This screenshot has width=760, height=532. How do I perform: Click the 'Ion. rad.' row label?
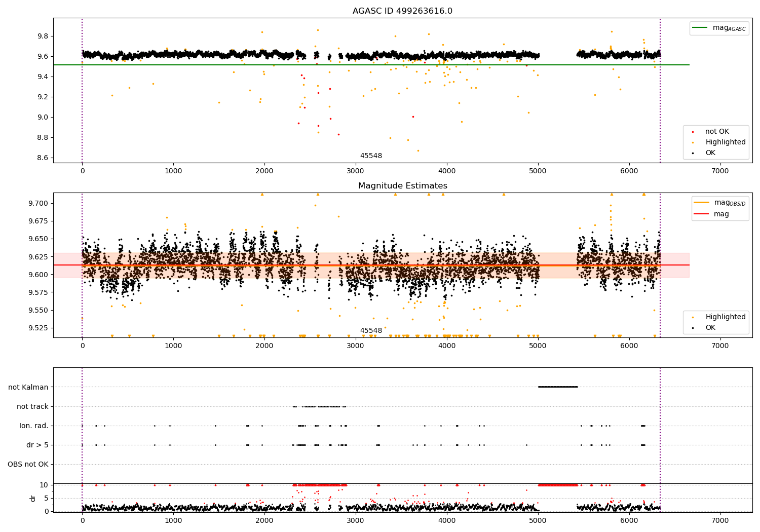click(34, 426)
